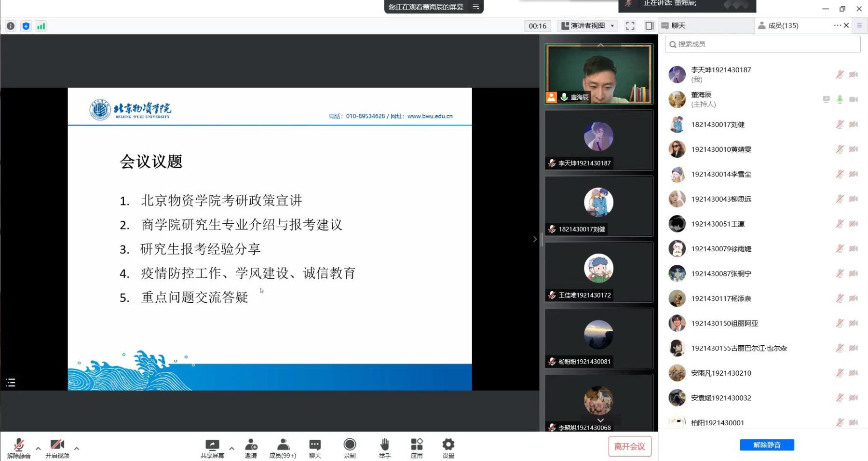Show meeting info icon at top-left

tap(11, 26)
